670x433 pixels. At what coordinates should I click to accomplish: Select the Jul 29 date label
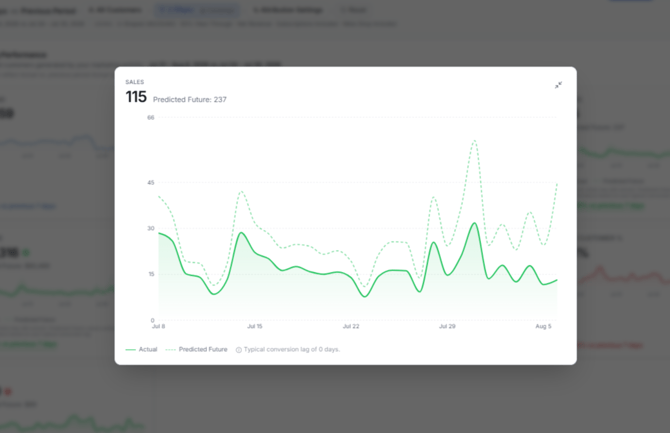pyautogui.click(x=447, y=326)
